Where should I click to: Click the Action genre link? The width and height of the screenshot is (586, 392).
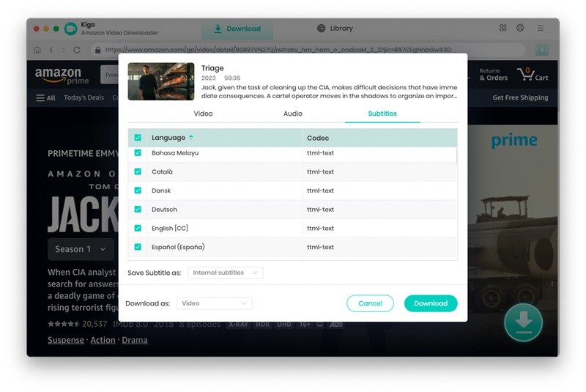point(103,340)
